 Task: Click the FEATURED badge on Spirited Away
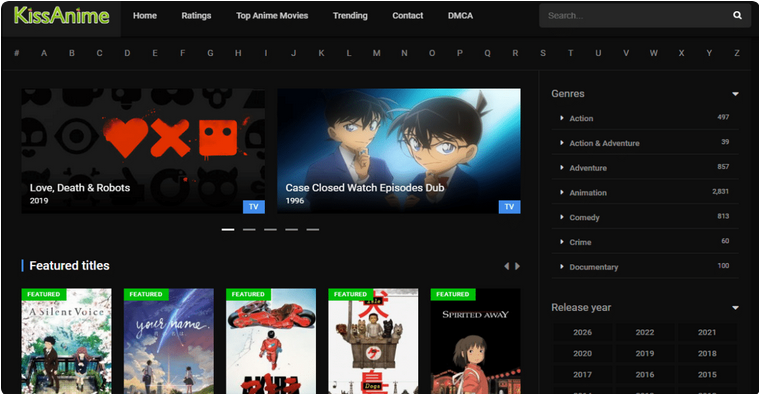453,294
